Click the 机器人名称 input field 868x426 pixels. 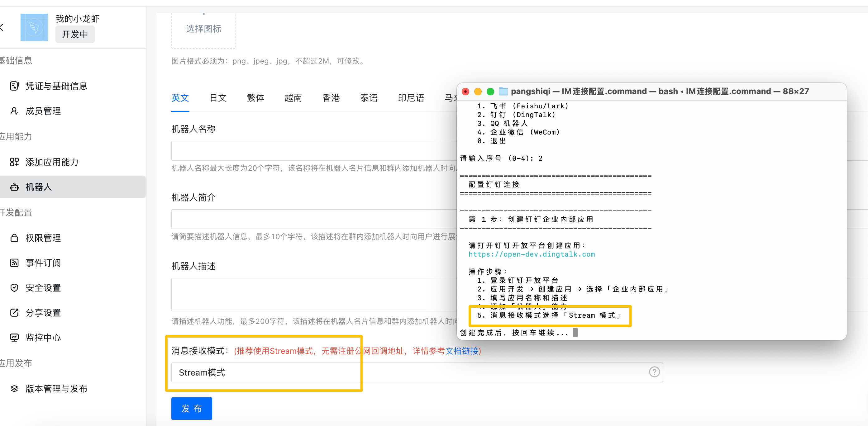(313, 150)
